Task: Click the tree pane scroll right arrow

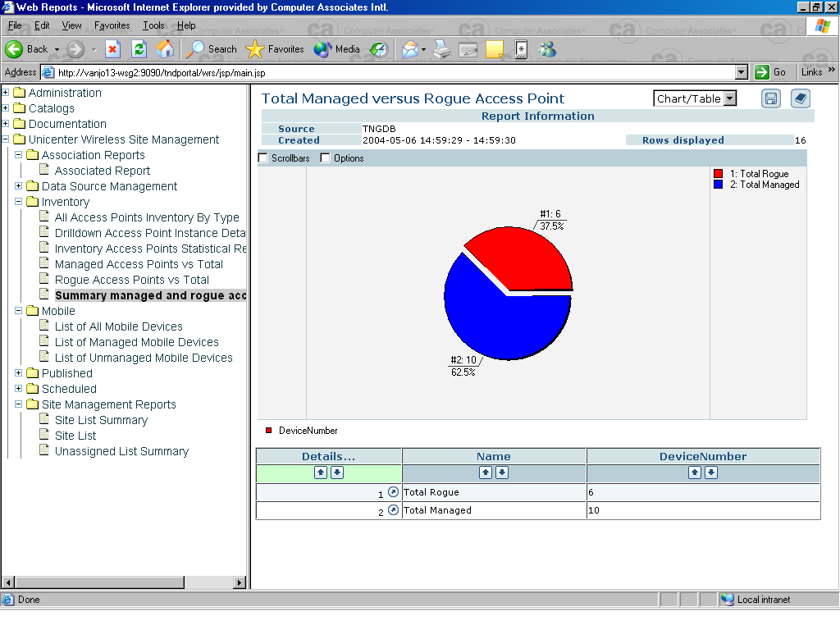Action: 240,582
